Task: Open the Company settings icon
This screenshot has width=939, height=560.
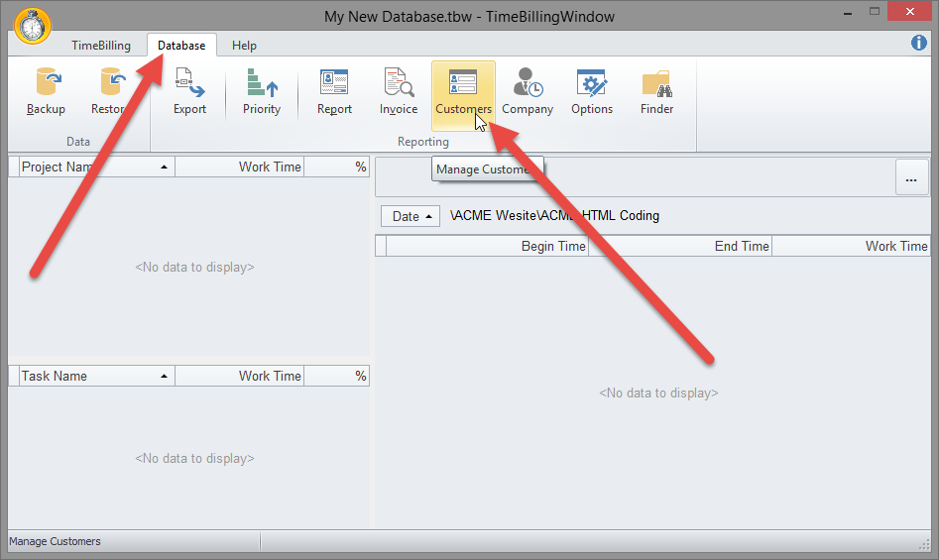Action: point(528,91)
